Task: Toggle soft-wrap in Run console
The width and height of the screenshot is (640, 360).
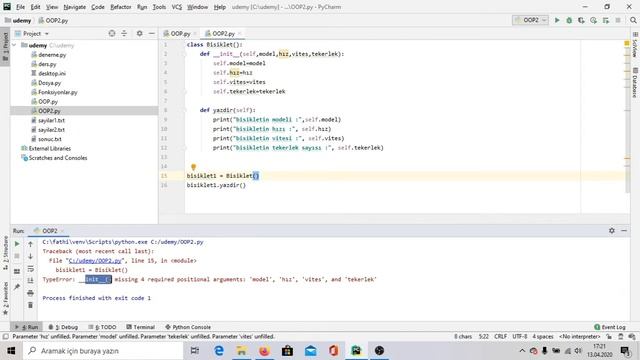Action: click(30, 269)
